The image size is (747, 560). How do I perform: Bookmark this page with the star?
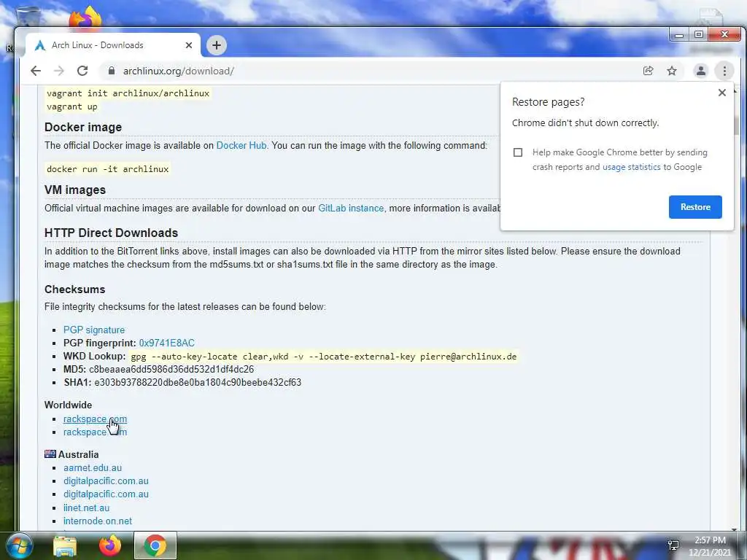672,71
